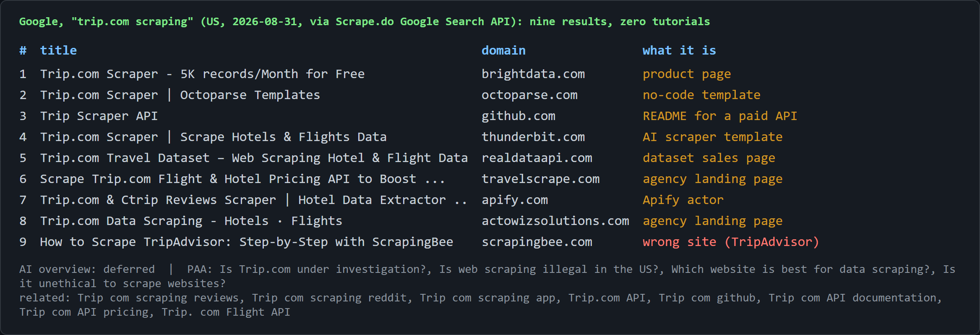Click related search 'Trip com github'
This screenshot has width=980, height=335.
click(x=707, y=298)
